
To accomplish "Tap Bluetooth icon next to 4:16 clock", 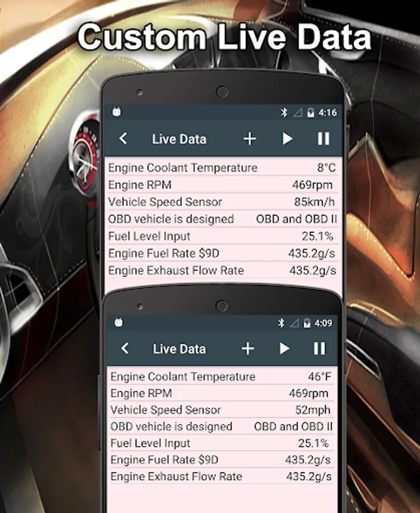I will 284,112.
